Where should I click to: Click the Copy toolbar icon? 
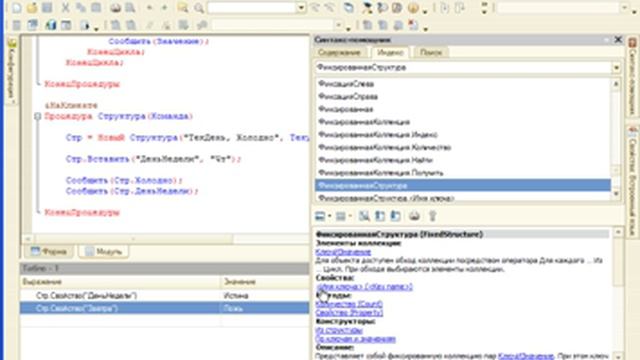pyautogui.click(x=80, y=7)
